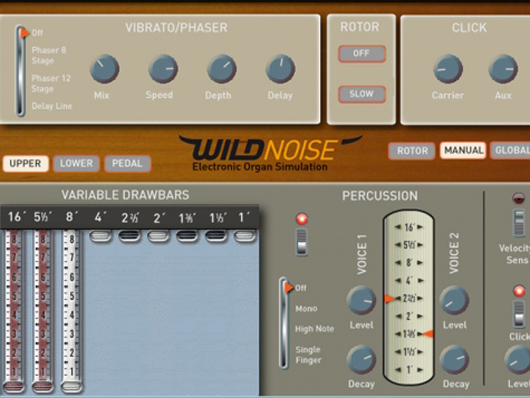
Task: Assign 2⅔' to Voice 2 right arrow
Action: click(x=420, y=299)
